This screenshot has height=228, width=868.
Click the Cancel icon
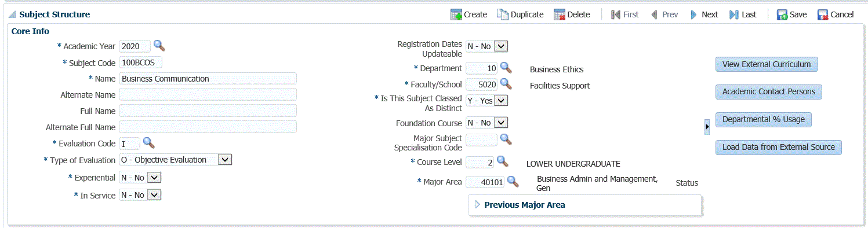click(823, 14)
